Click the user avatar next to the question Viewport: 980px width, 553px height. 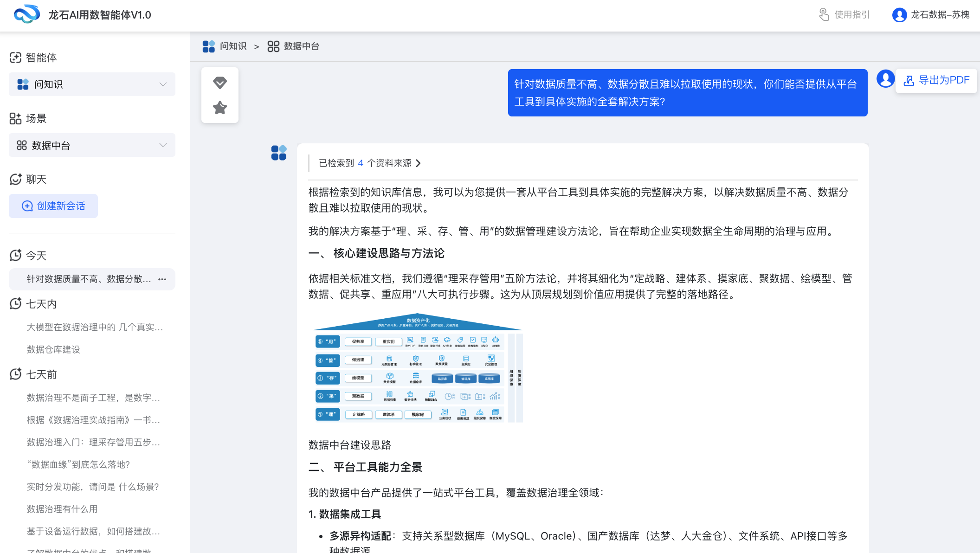pos(885,79)
